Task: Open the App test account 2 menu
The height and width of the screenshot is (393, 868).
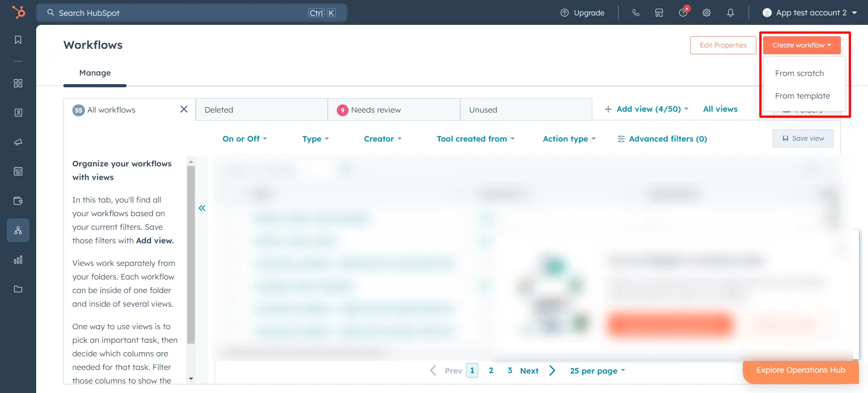Action: tap(810, 13)
